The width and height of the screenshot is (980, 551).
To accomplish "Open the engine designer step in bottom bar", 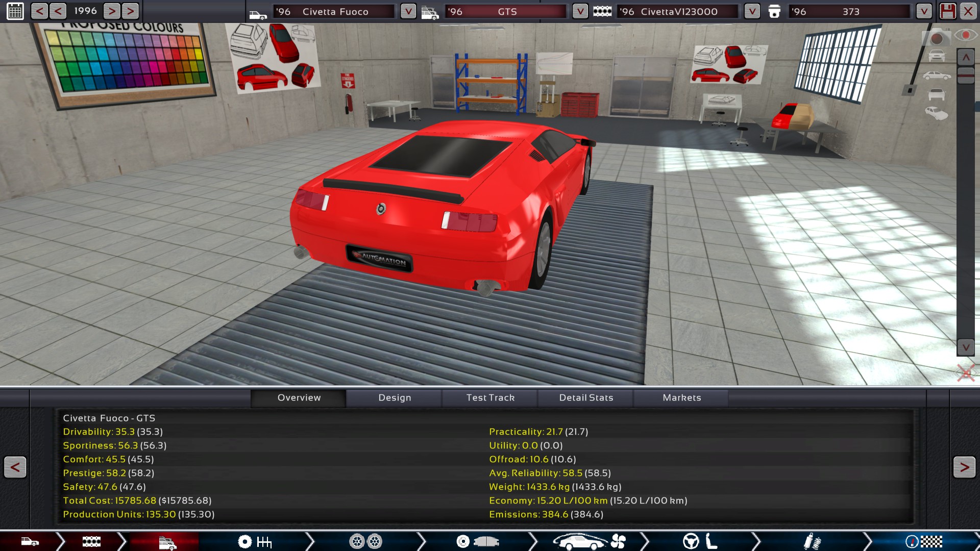I will coord(91,542).
